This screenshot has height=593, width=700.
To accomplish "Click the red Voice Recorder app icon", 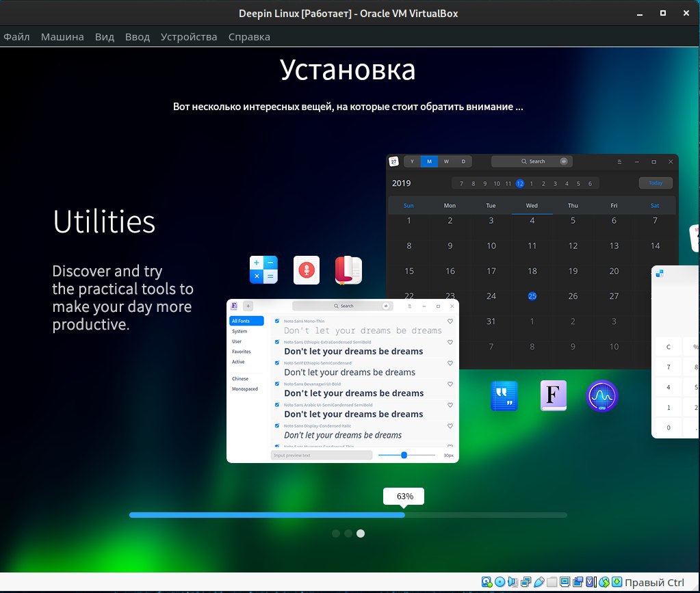I will [307, 270].
